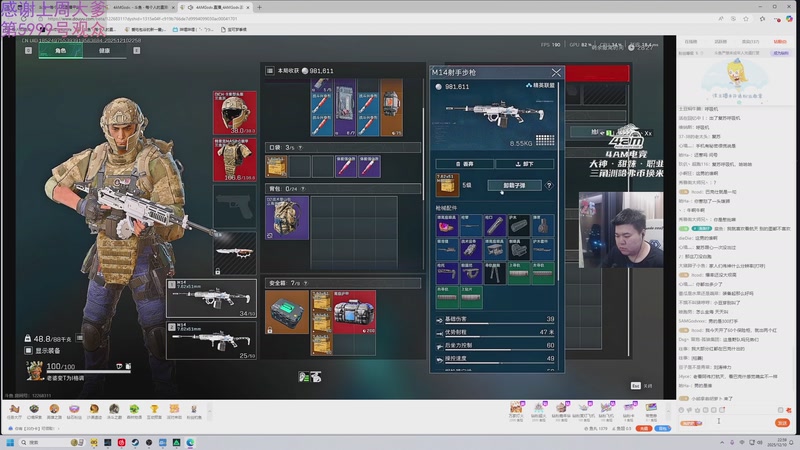The height and width of the screenshot is (450, 800).
Task: Select the white canister item in loot column
Action: 391,107
